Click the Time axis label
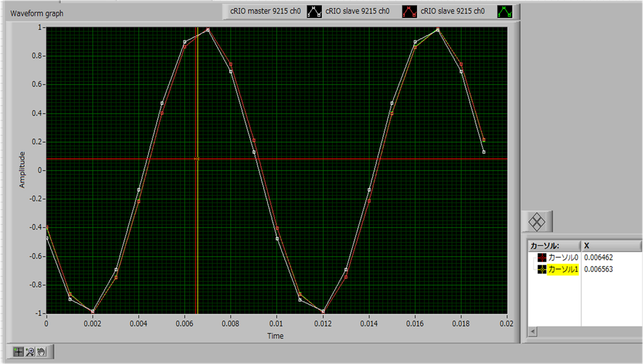This screenshot has width=643, height=364. (275, 336)
